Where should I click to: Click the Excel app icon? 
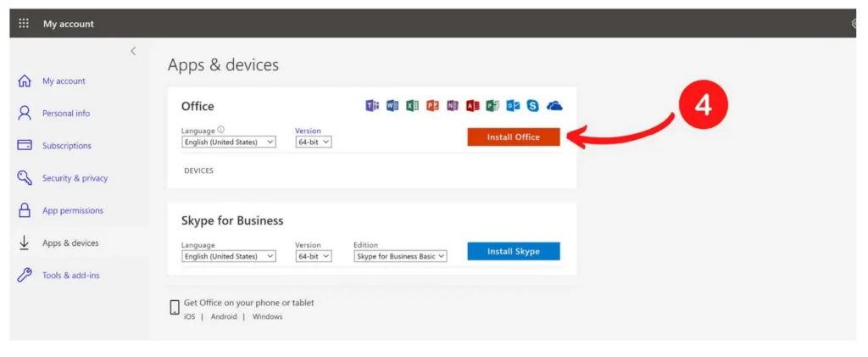pyautogui.click(x=413, y=106)
